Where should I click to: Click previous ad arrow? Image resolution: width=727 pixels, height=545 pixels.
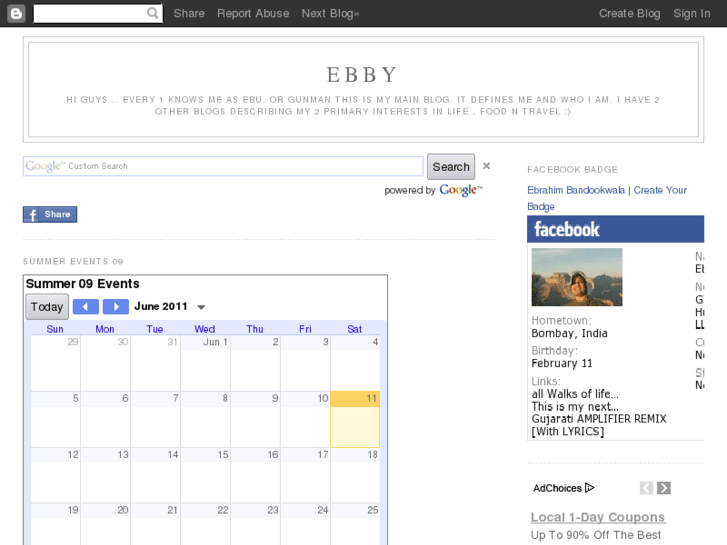click(x=646, y=488)
